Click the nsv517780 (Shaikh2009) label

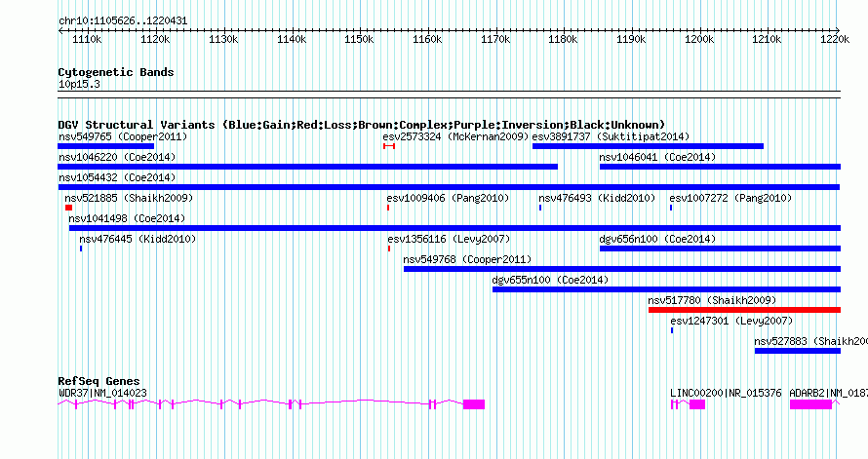(x=713, y=300)
